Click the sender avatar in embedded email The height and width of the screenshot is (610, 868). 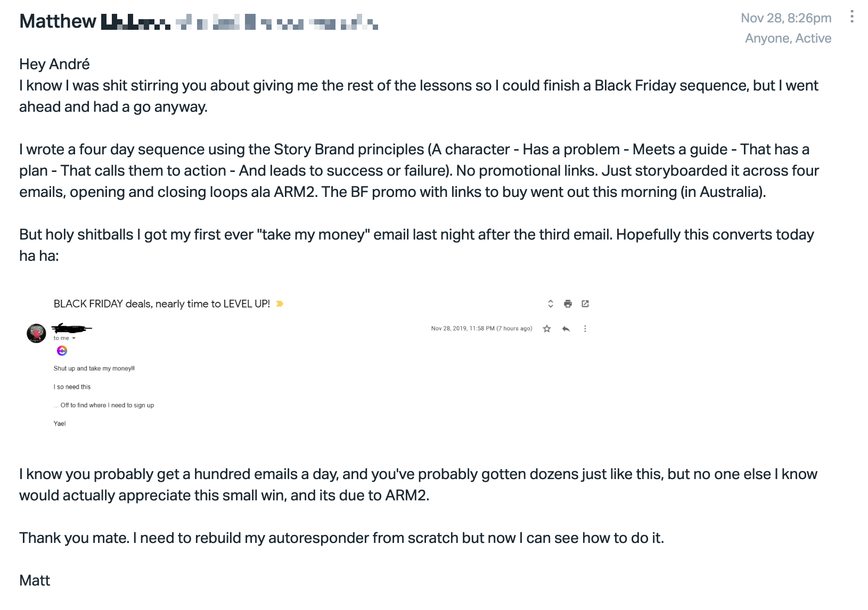(x=36, y=333)
